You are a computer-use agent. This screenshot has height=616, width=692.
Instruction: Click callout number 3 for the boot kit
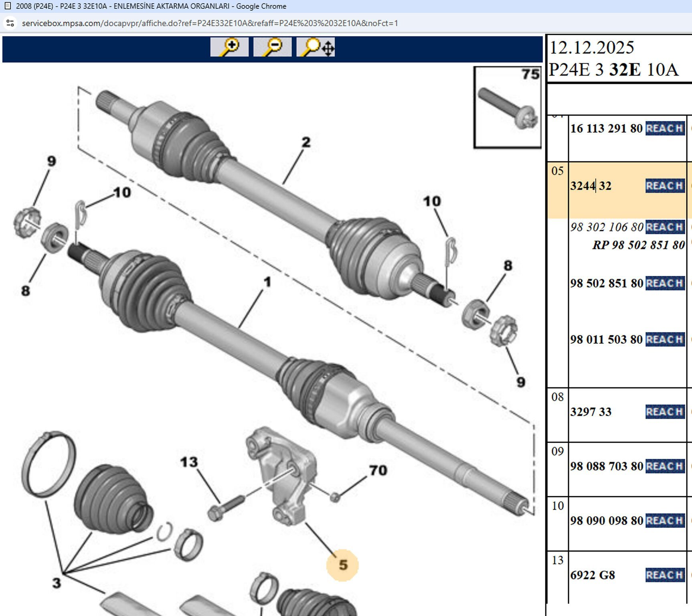57,583
